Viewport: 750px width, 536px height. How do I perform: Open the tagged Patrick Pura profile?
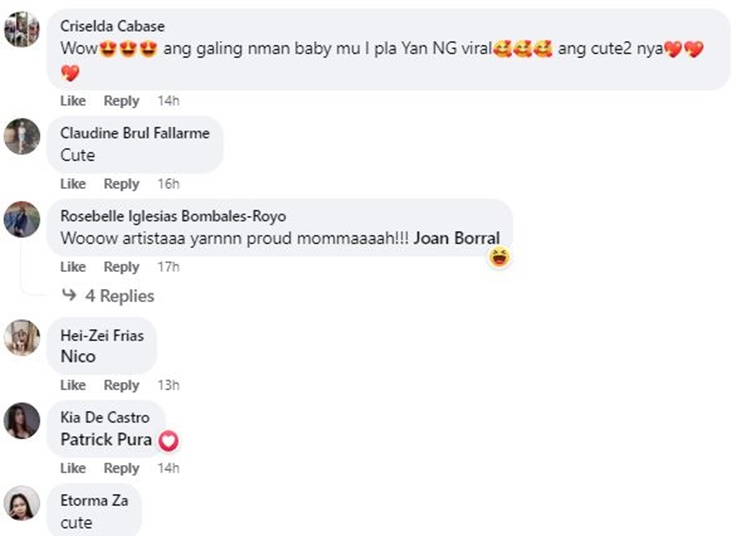(106, 439)
